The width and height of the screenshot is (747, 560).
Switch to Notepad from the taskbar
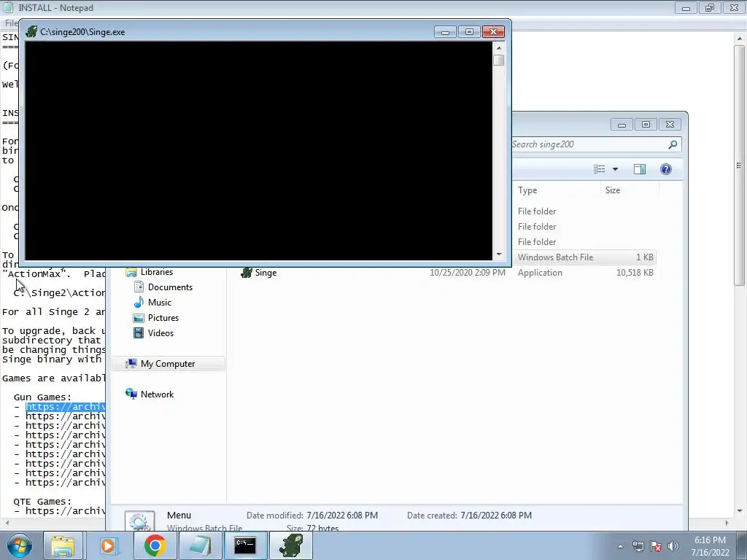[200, 545]
